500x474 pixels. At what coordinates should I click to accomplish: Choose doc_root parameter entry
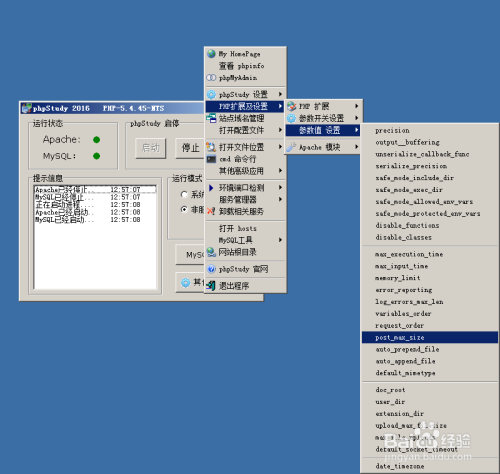click(x=430, y=390)
